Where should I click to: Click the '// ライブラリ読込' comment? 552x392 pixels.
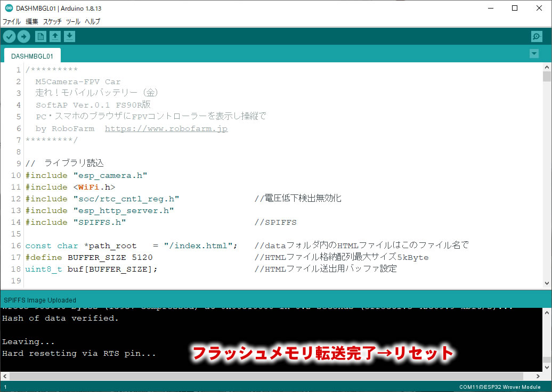(65, 164)
